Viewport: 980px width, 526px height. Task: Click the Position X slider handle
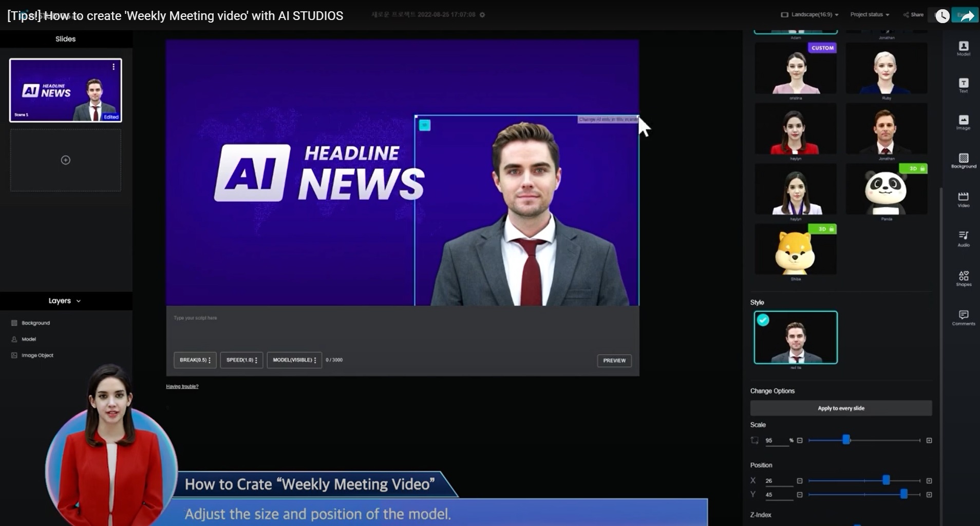[886, 480]
